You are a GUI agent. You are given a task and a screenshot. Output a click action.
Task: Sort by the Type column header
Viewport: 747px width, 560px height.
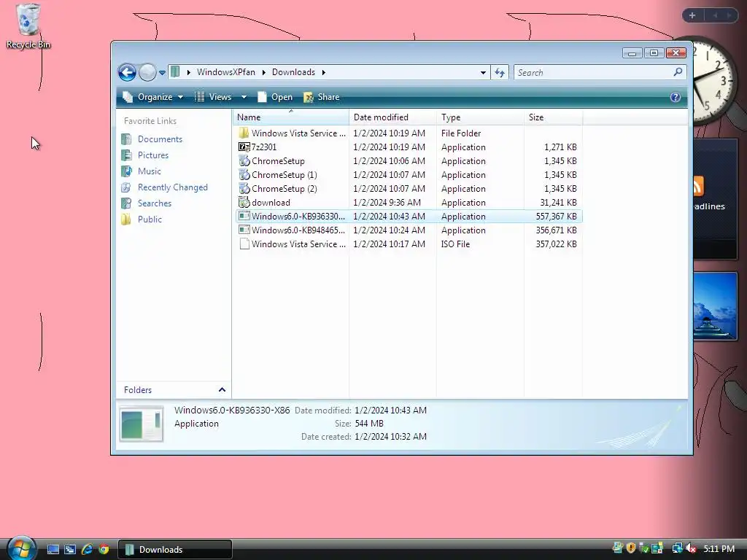pyautogui.click(x=480, y=117)
